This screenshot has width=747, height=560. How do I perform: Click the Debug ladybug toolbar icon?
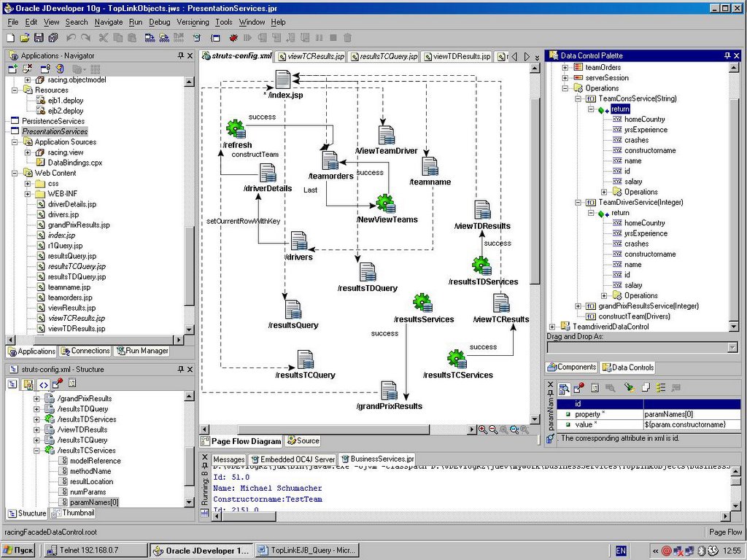tap(233, 38)
